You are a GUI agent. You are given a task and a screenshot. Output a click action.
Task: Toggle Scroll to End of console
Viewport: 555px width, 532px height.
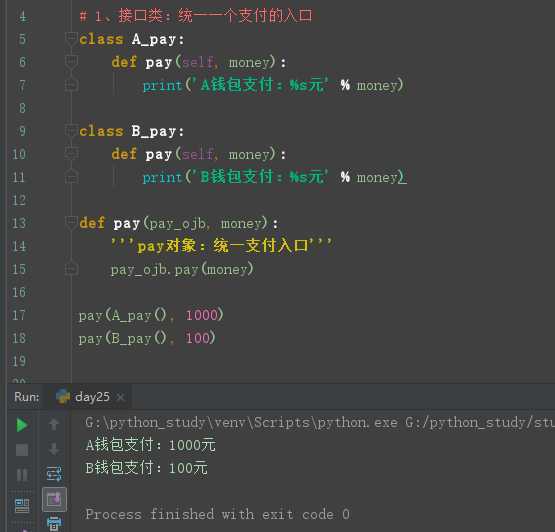[x=54, y=499]
